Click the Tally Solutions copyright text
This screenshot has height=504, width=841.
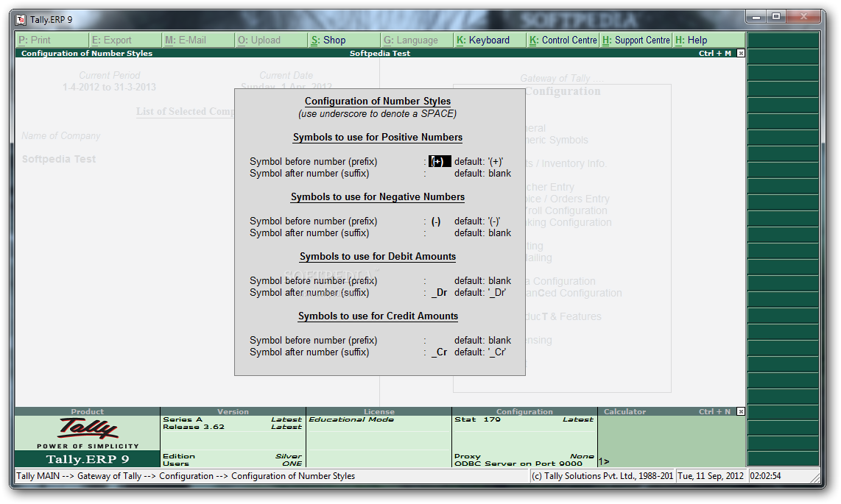pyautogui.click(x=602, y=475)
